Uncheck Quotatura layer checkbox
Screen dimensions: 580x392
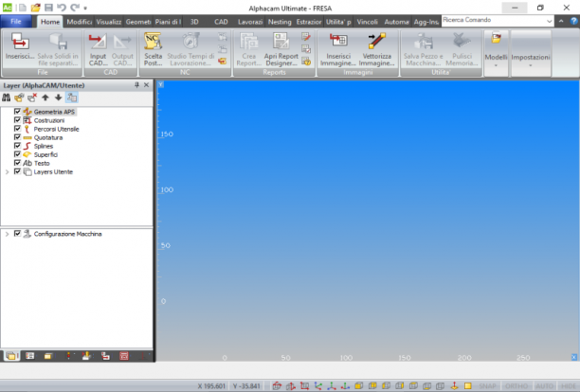pyautogui.click(x=17, y=137)
